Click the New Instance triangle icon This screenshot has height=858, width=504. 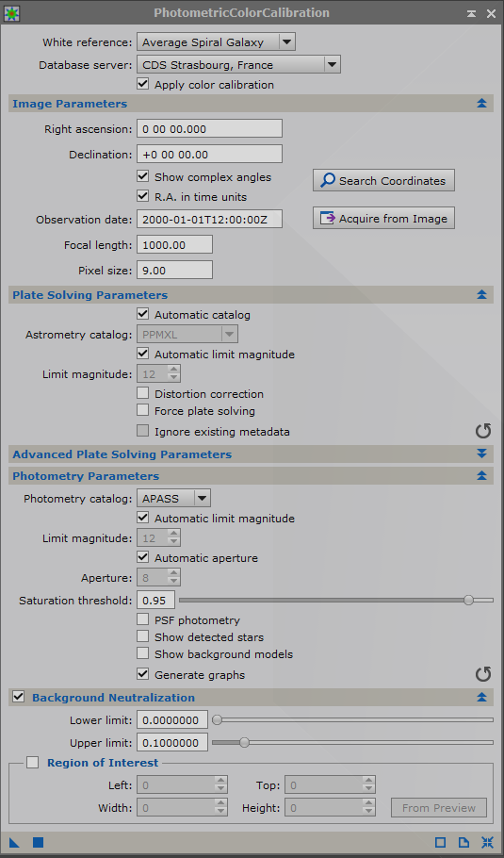[x=15, y=842]
